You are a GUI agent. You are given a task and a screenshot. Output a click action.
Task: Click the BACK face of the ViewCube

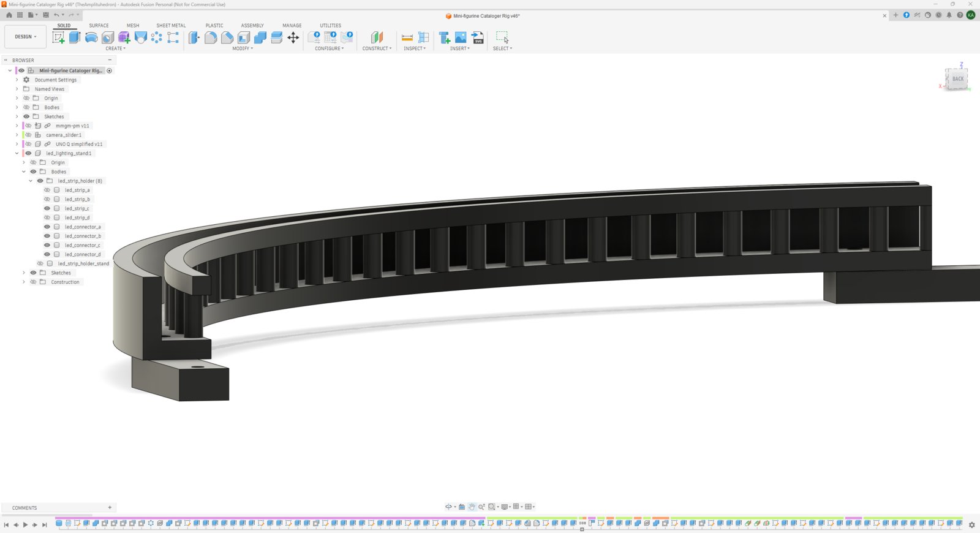click(x=957, y=79)
